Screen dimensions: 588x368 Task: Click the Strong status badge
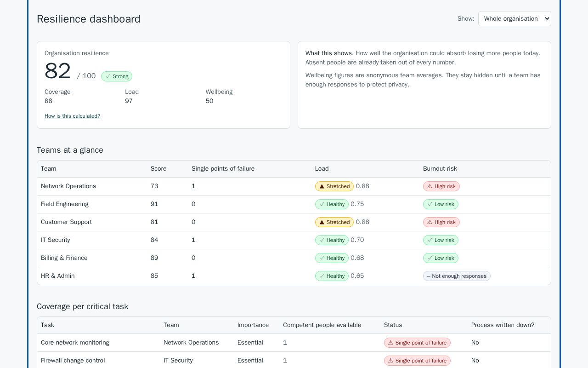pyautogui.click(x=117, y=76)
